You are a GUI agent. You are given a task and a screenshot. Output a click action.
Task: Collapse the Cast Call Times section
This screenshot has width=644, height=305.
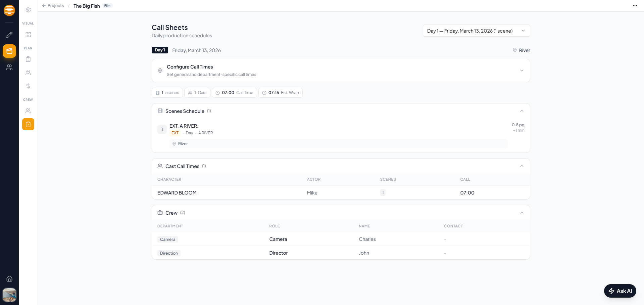click(522, 166)
